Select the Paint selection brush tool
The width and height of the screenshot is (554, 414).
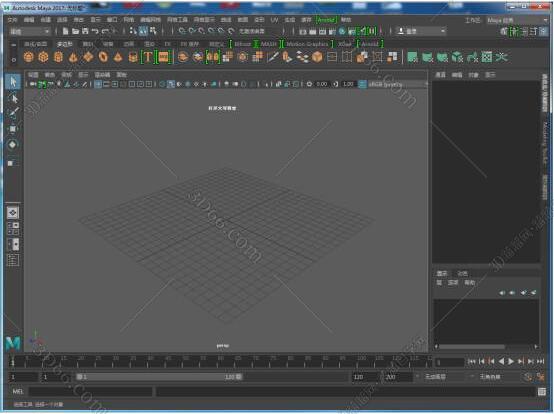click(13, 113)
